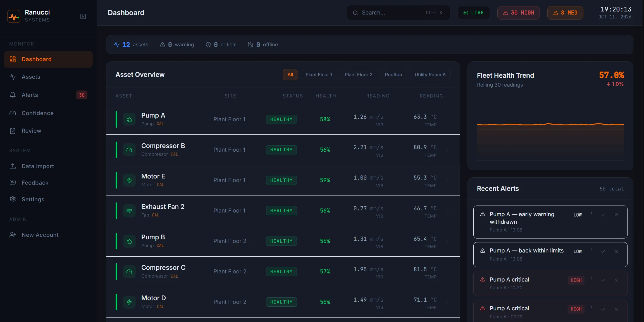Click the Pump B droplet icon

click(129, 241)
